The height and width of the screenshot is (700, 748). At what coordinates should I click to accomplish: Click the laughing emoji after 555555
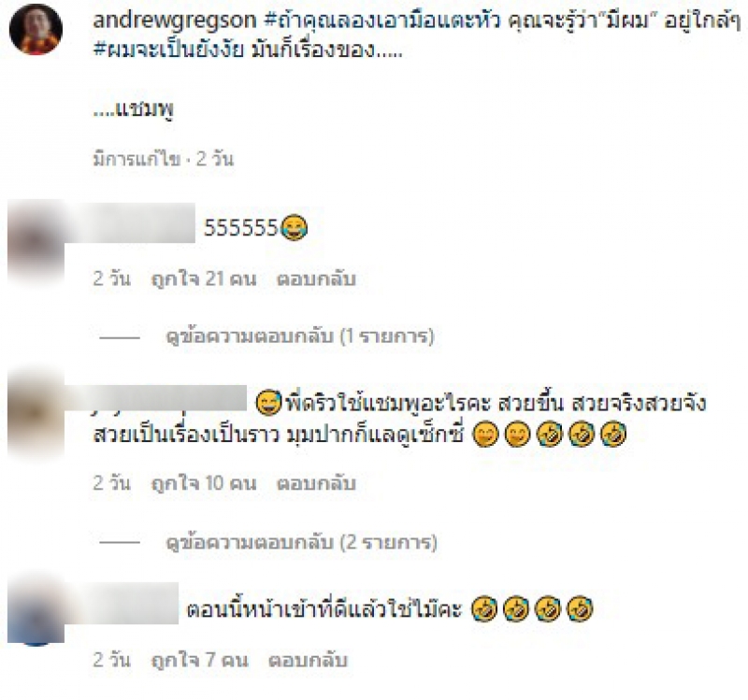[x=294, y=227]
